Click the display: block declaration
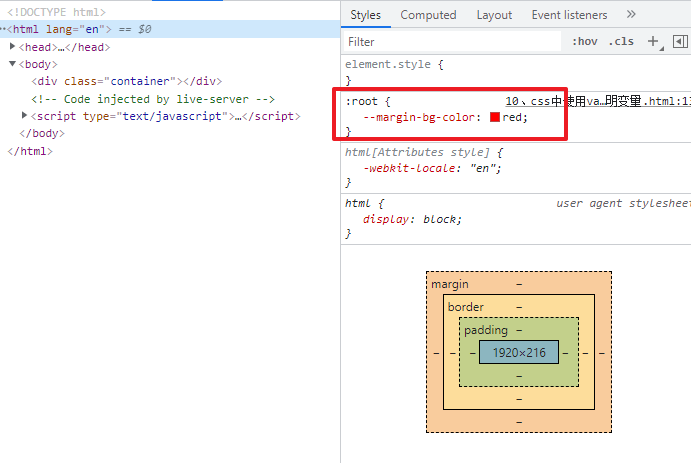Image resolution: width=691 pixels, height=463 pixels. pos(412,219)
